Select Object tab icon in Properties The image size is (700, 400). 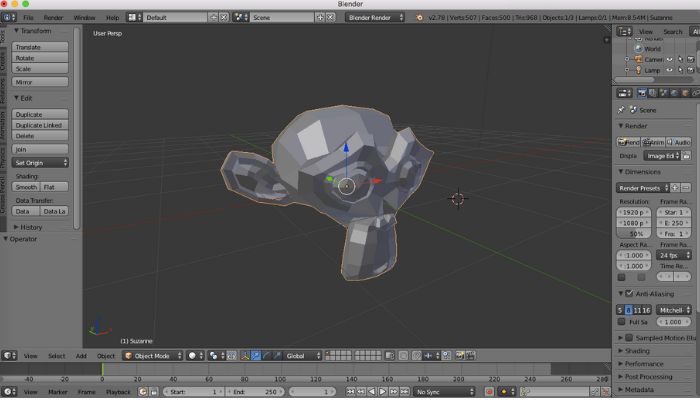[685, 93]
